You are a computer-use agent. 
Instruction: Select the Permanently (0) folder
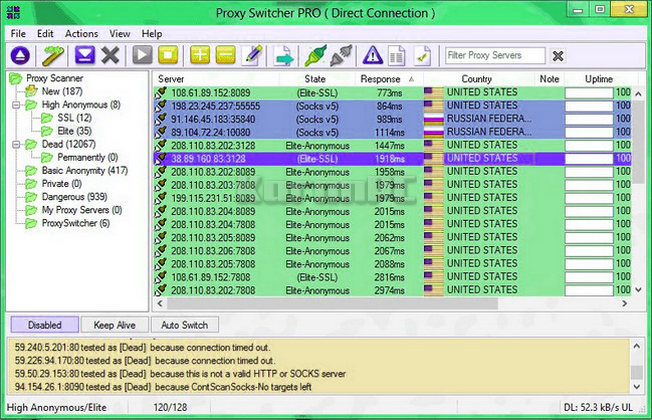[88, 158]
